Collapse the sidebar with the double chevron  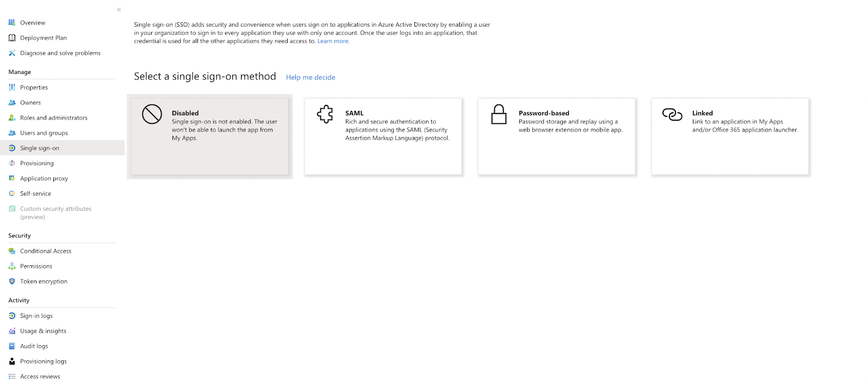point(119,10)
